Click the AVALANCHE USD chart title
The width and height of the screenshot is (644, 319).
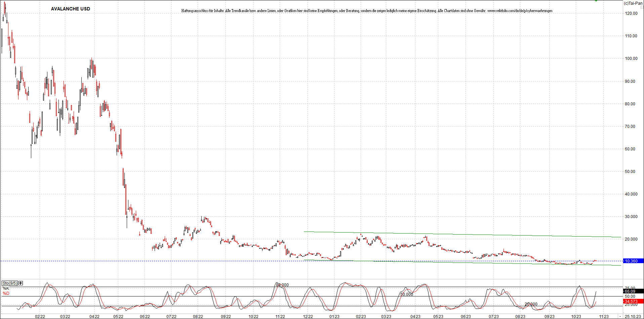(70, 9)
